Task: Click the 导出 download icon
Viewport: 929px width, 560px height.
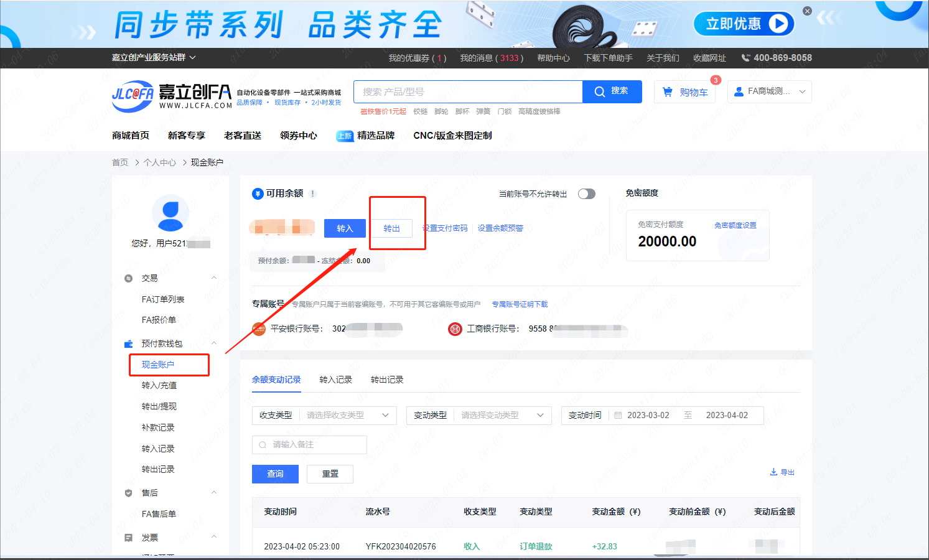Action: [x=773, y=472]
